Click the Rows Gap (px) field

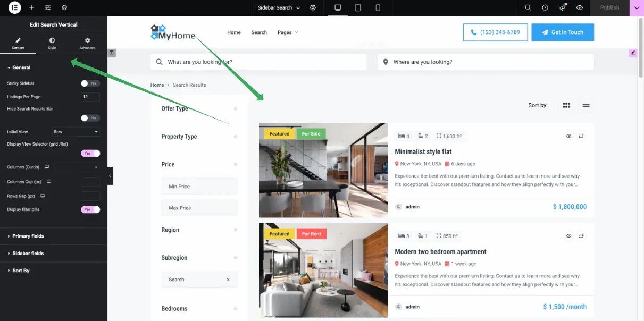pyautogui.click(x=90, y=196)
